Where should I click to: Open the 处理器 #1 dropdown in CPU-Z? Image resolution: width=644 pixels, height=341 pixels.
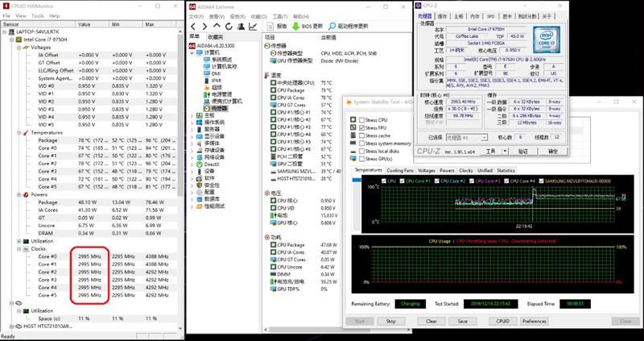point(467,137)
